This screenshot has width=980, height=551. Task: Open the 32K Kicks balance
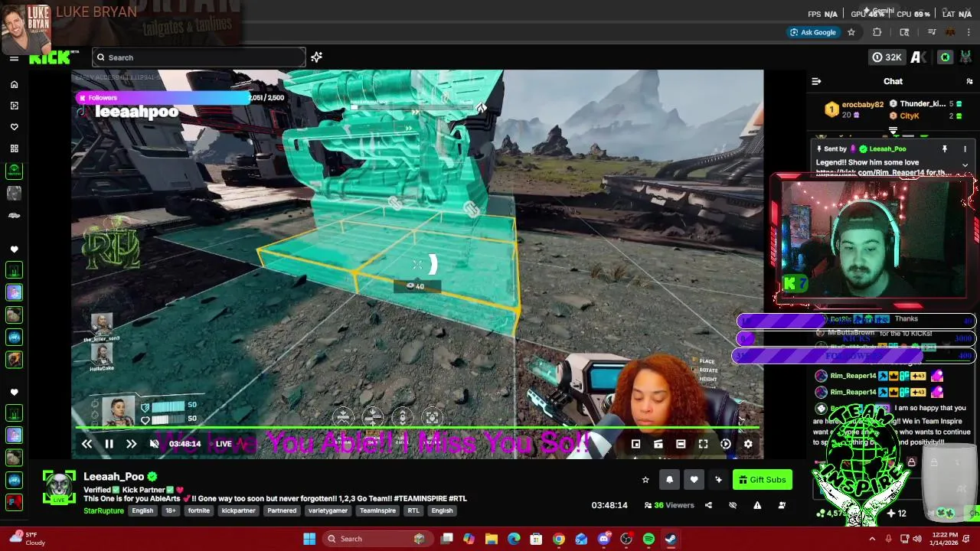[887, 57]
